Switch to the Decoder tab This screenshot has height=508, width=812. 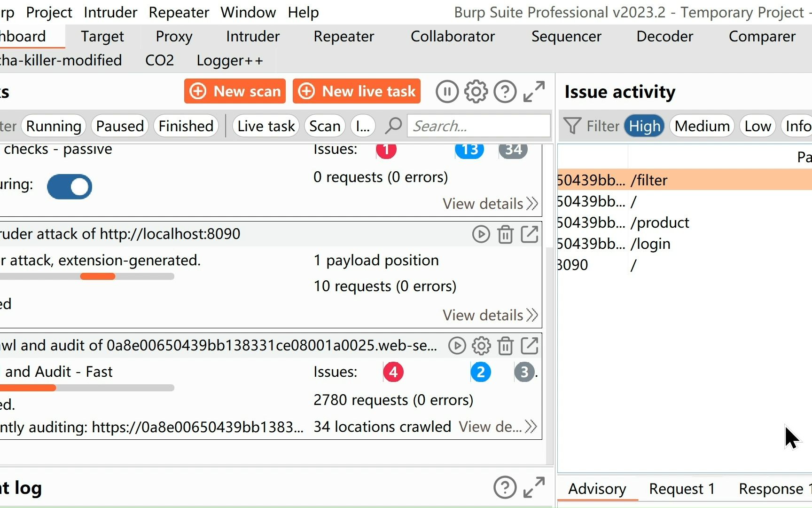pos(664,37)
